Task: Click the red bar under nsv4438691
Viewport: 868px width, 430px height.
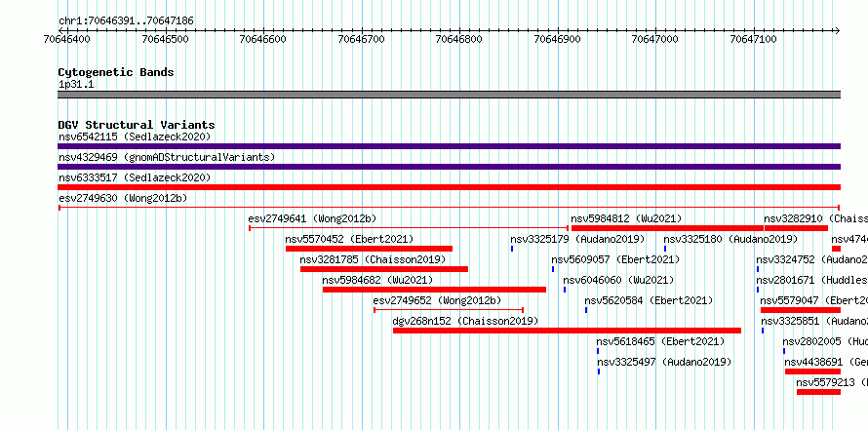Action: 812,371
